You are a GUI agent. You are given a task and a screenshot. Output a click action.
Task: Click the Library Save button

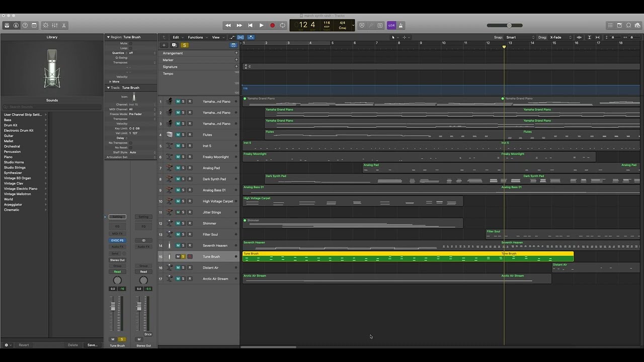tap(92, 345)
